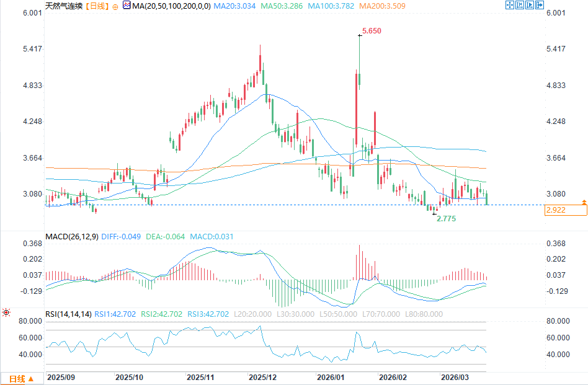Click the RSI(14,14,14) indicator label

(x=69, y=314)
